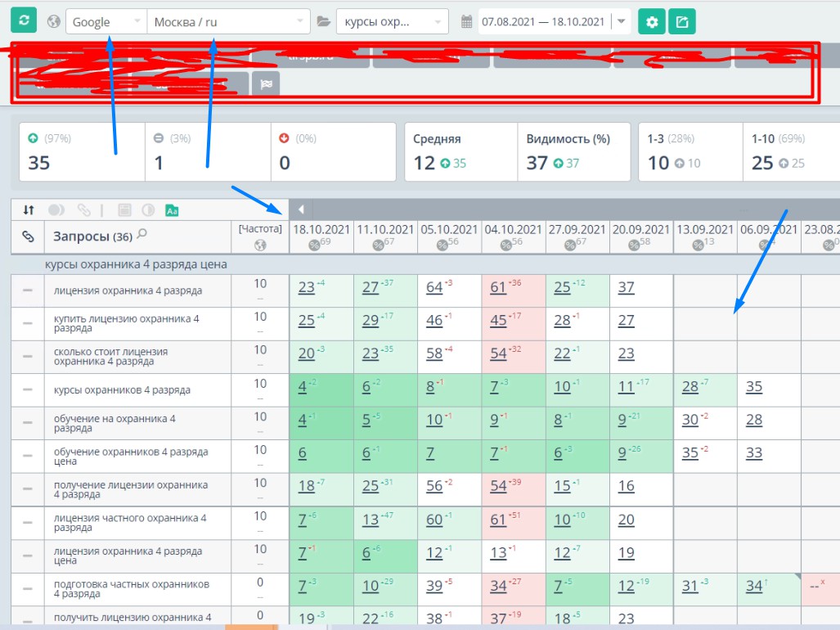Click the search magnifier next to Запросы

coord(142,234)
